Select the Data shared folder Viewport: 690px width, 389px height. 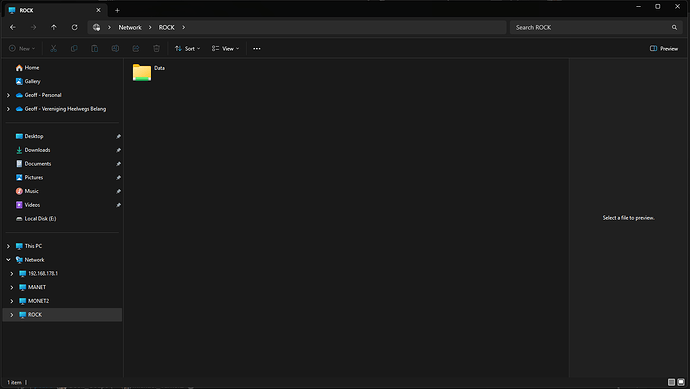[149, 72]
